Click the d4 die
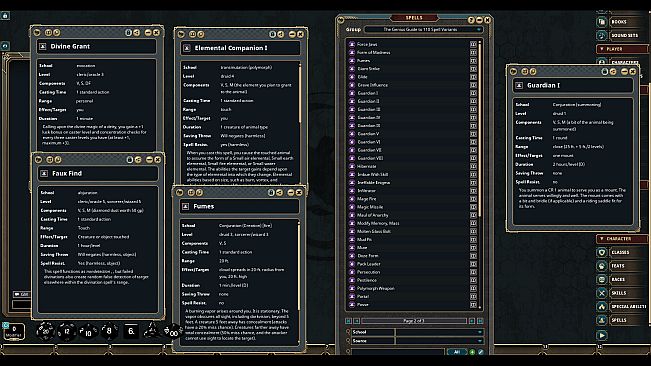 [x=152, y=331]
